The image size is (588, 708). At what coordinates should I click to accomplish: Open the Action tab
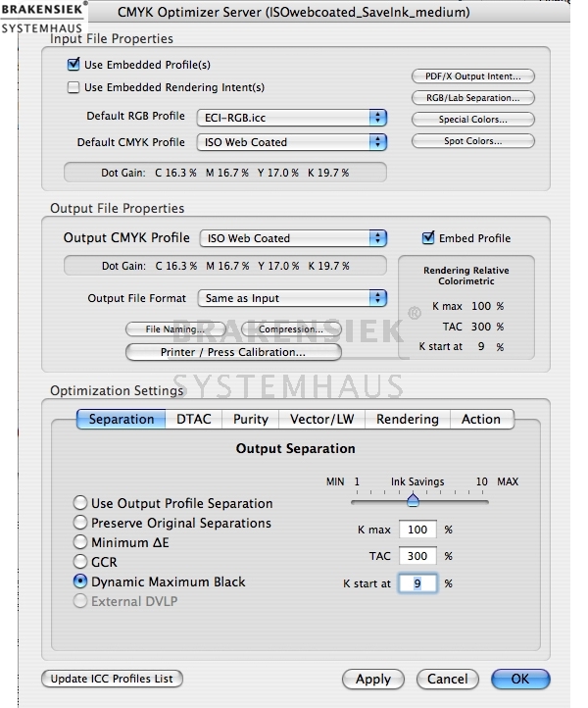481,419
